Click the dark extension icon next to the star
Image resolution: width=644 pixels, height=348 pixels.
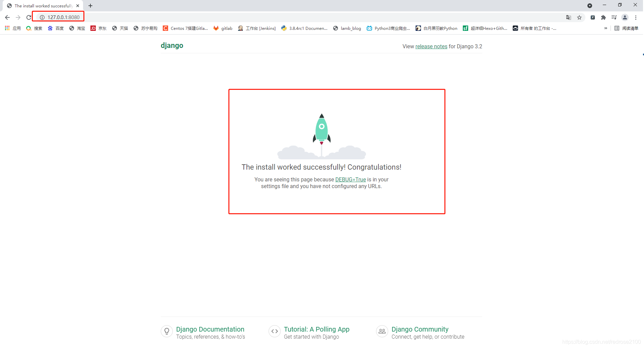click(x=593, y=17)
